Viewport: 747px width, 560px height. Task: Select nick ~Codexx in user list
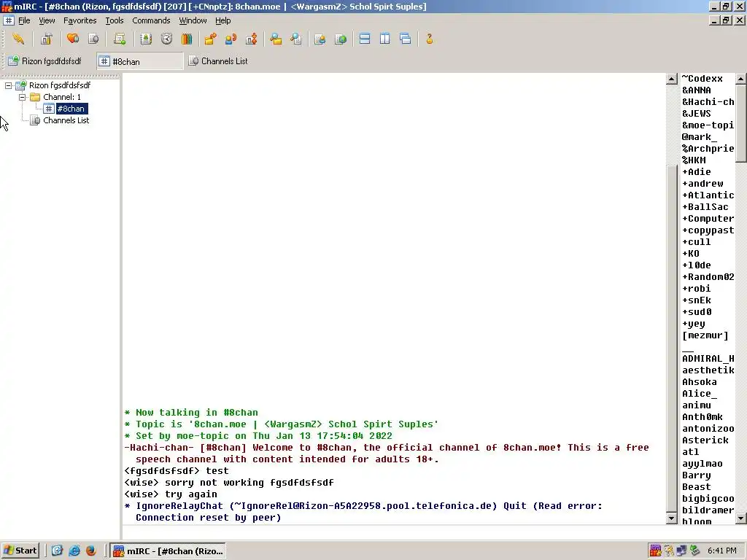click(703, 79)
